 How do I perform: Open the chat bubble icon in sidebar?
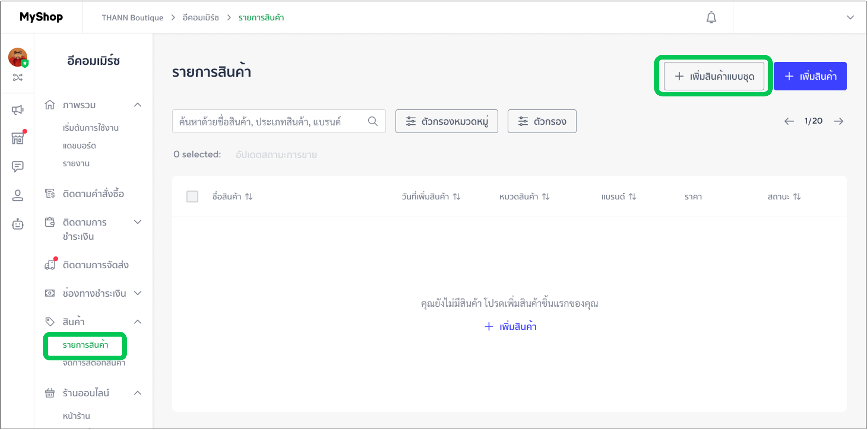click(17, 166)
